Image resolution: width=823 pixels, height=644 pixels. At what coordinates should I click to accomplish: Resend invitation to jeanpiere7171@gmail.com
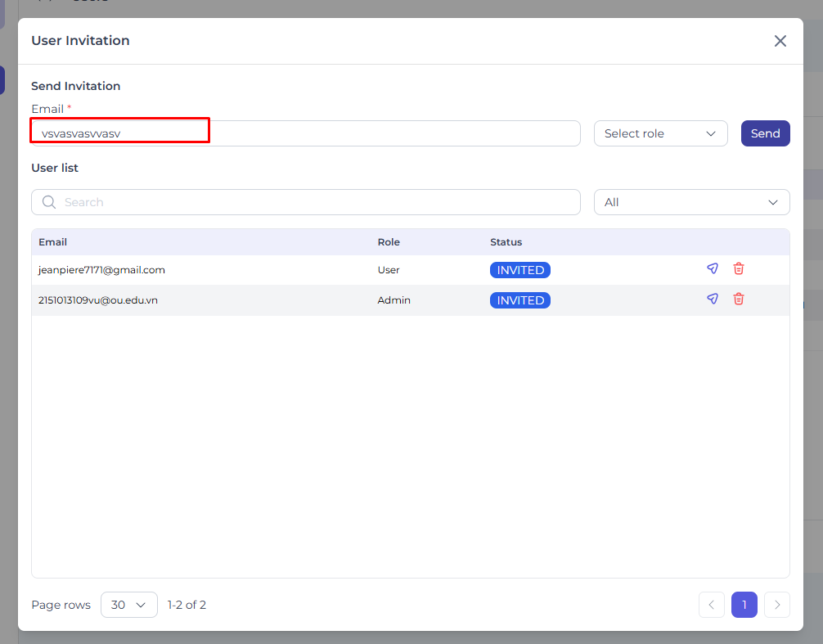(713, 268)
